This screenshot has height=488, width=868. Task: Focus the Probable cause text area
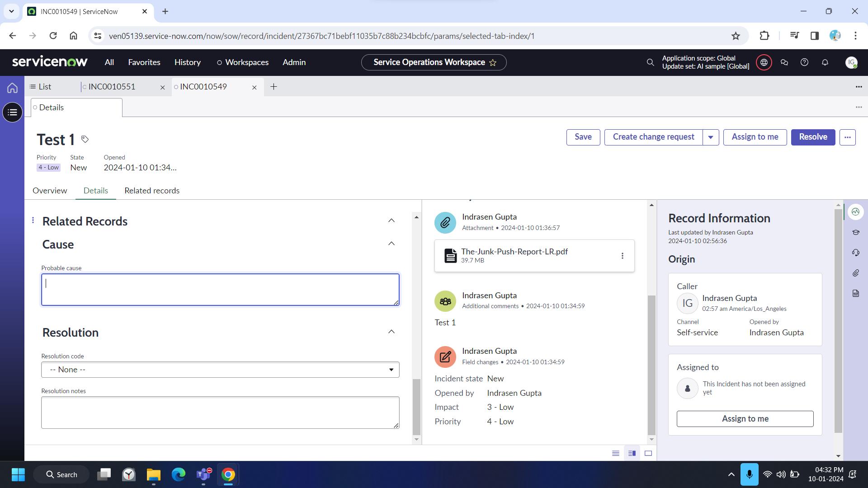pyautogui.click(x=220, y=290)
